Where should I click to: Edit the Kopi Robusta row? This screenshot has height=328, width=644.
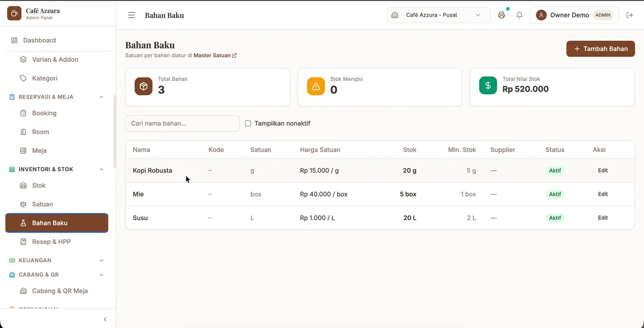coord(603,170)
